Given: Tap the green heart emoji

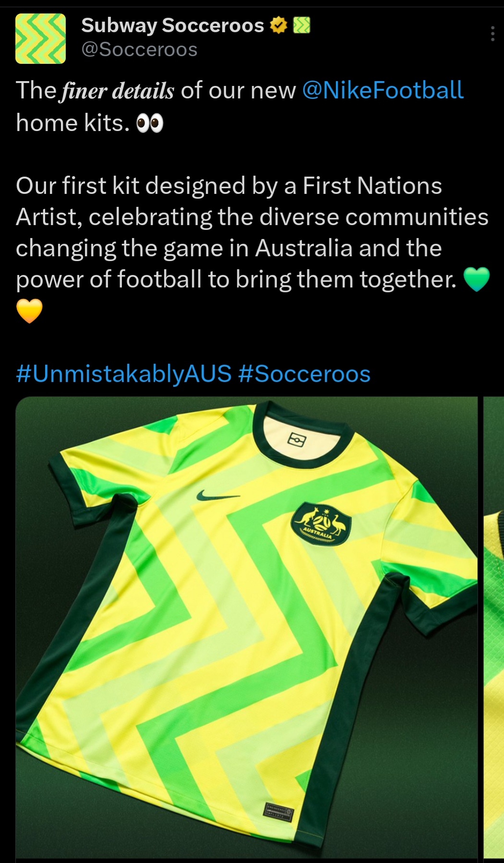Looking at the screenshot, I should pyautogui.click(x=476, y=279).
